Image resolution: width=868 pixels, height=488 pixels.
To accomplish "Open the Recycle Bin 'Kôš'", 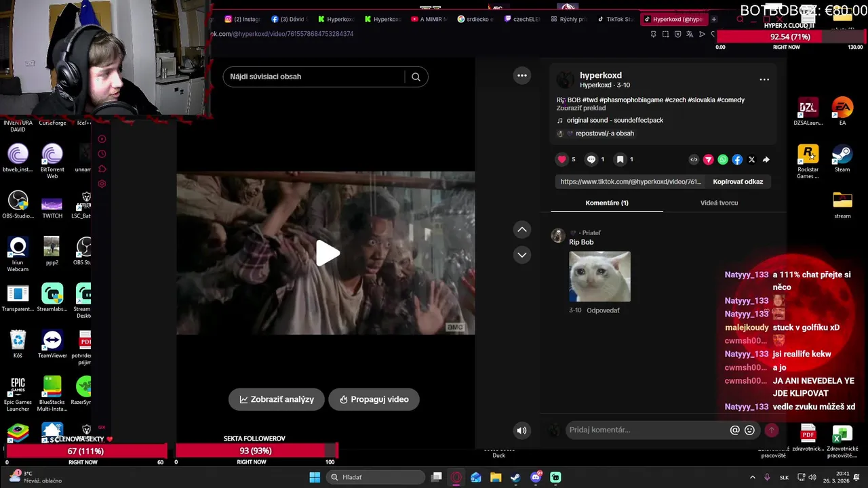I will coord(18,344).
